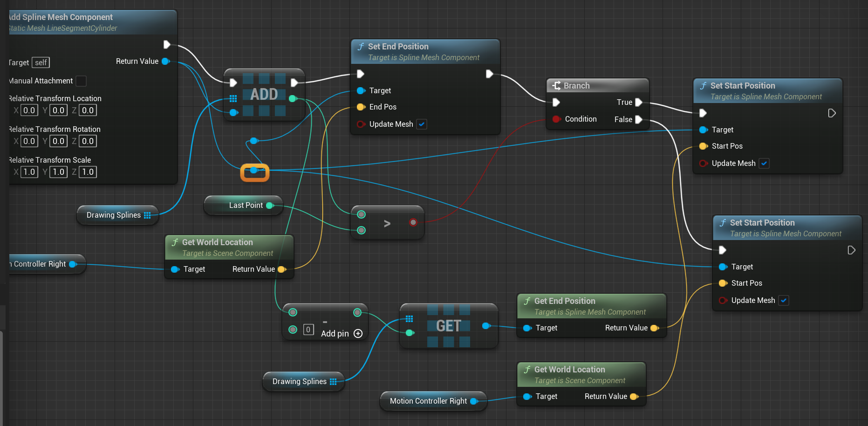Screen dimensions: 868x426
Task: Click the orange highlighted reroute node
Action: [254, 172]
